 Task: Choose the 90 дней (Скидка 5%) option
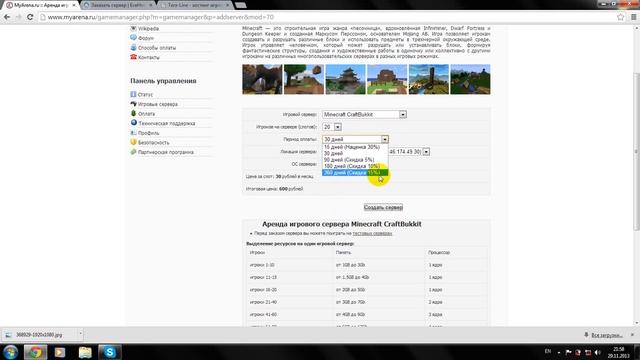tap(355, 160)
